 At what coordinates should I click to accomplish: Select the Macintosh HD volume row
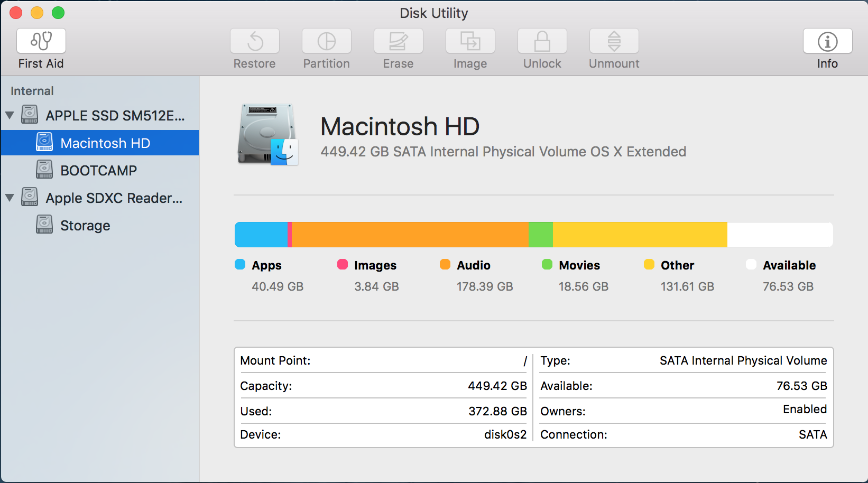100,143
